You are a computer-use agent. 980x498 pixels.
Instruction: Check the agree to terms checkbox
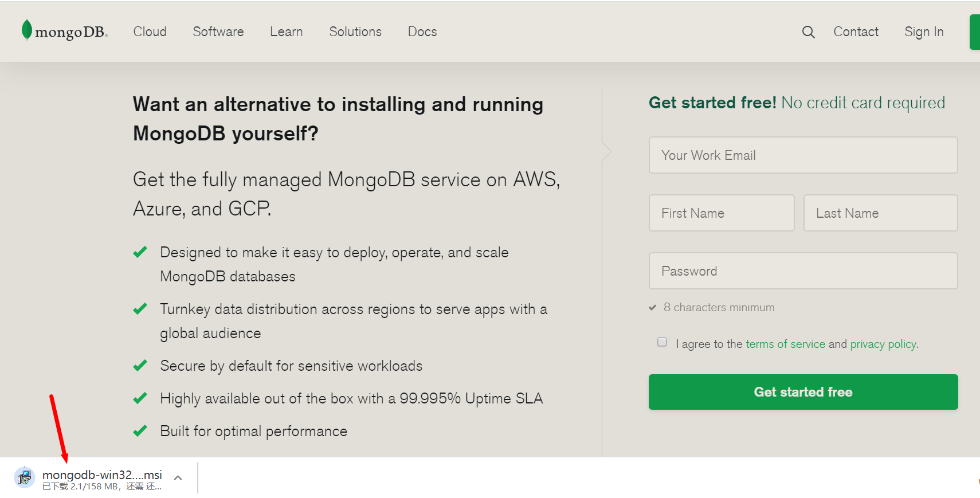(x=662, y=342)
